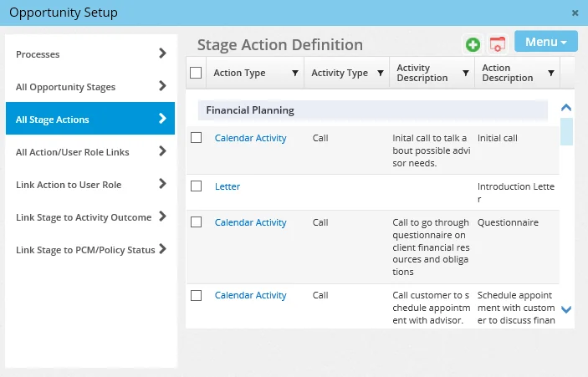588x377 pixels.
Task: Click Call activity type in Questionnaire row
Action: click(x=320, y=222)
